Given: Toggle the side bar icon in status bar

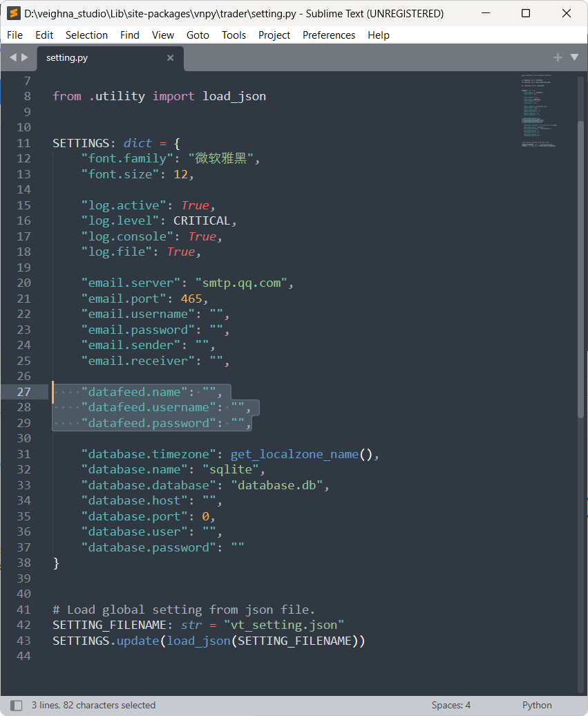Looking at the screenshot, I should point(16,705).
